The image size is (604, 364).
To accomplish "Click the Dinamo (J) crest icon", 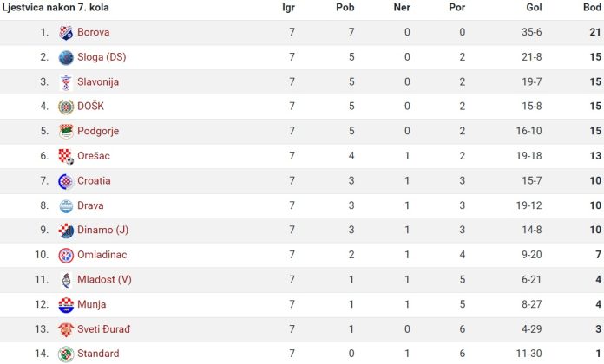I will (66, 231).
